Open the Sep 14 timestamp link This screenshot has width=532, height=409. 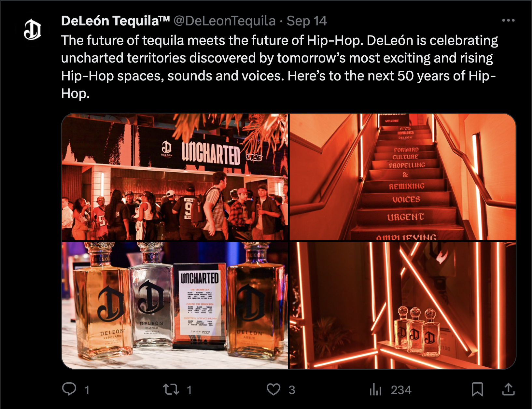(307, 21)
